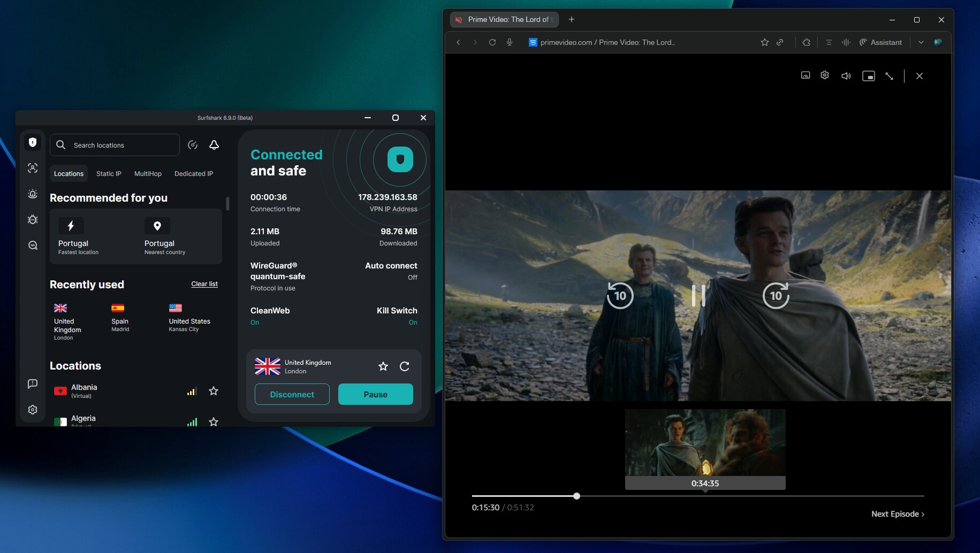Enable picture-in-picture in Prime Video
The image size is (980, 553).
(869, 76)
